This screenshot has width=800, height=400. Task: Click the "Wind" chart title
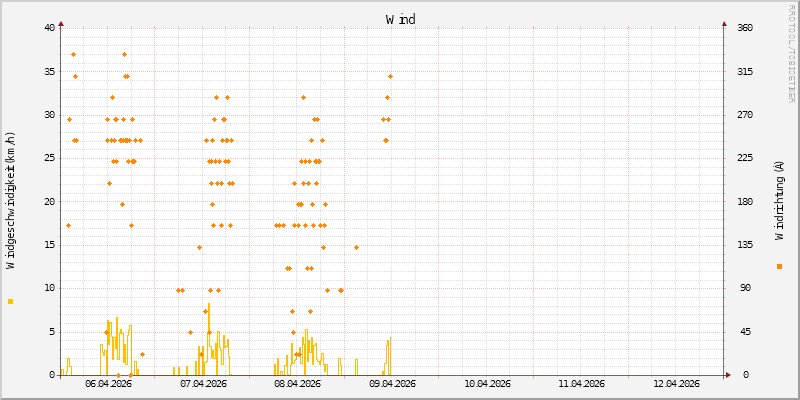coord(400,19)
